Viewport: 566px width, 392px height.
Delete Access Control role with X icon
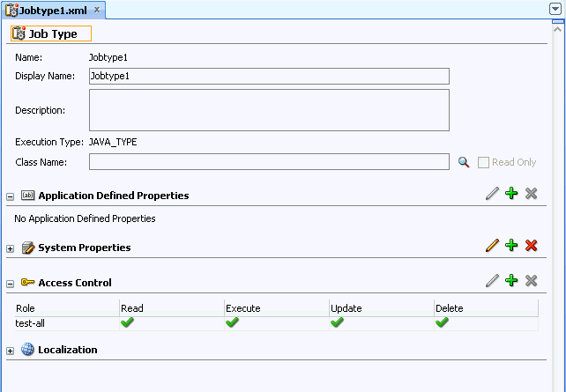pyautogui.click(x=531, y=281)
